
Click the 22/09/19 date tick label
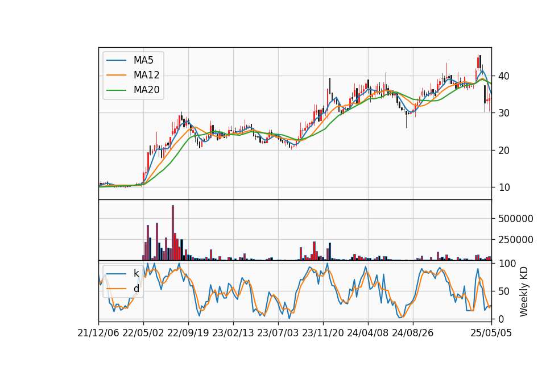point(188,333)
